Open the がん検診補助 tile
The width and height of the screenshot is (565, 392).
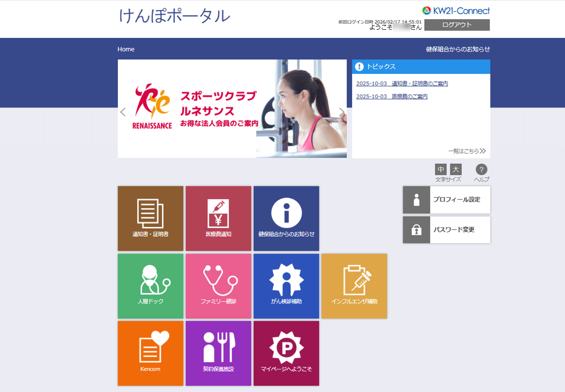tap(286, 286)
